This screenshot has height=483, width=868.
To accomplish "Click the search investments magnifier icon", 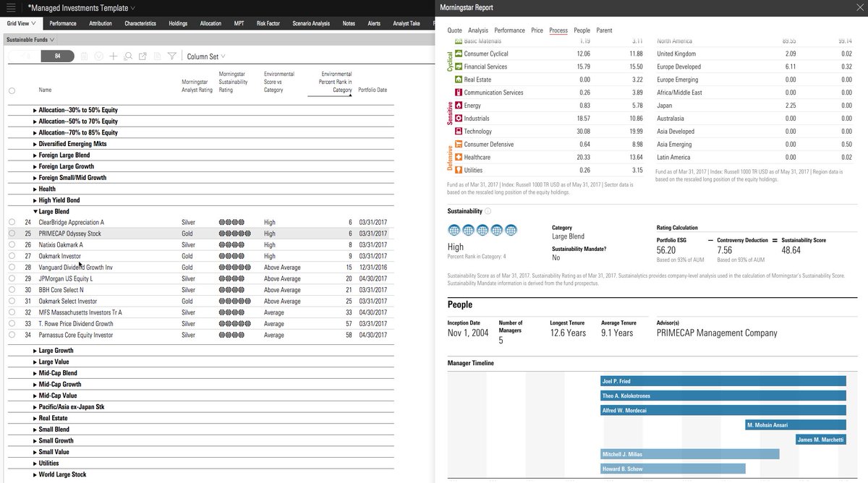I will [128, 56].
